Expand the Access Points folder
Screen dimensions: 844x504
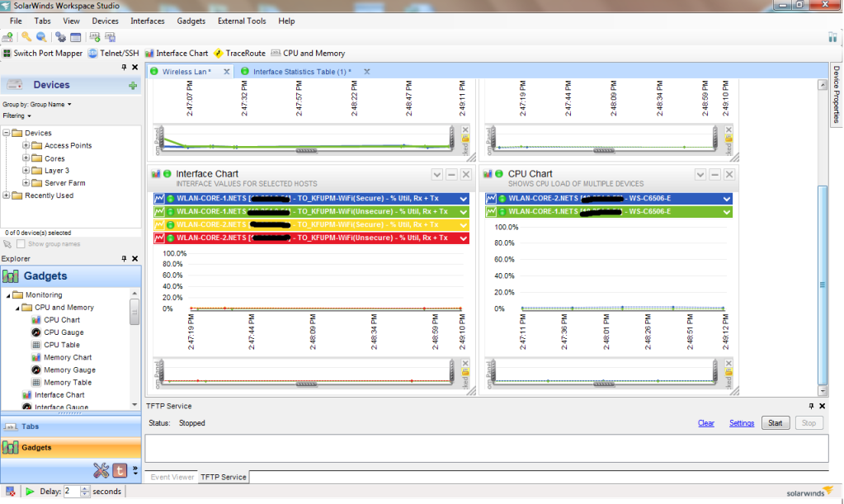(26, 146)
